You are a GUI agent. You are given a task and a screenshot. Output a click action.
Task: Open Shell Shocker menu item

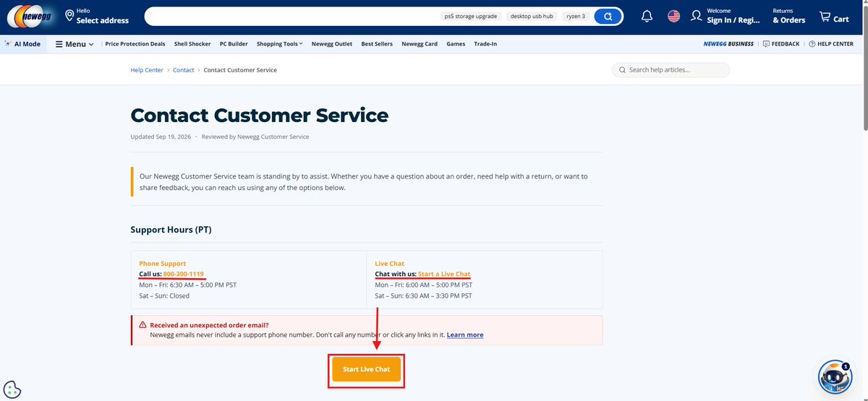(x=192, y=44)
